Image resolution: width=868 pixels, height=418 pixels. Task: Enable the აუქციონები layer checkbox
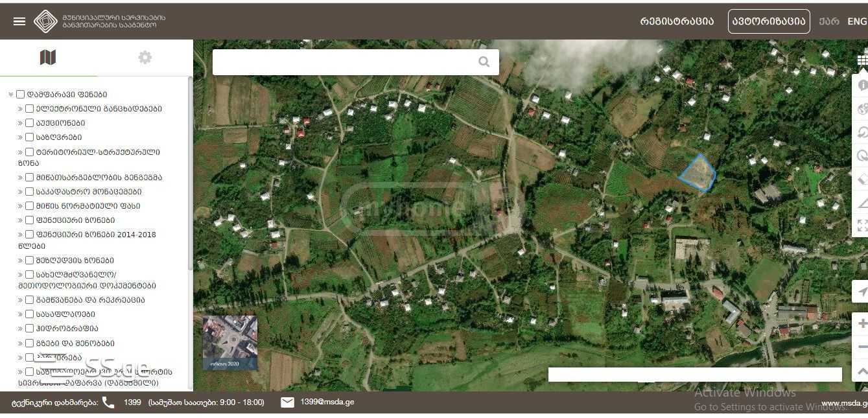tap(29, 122)
